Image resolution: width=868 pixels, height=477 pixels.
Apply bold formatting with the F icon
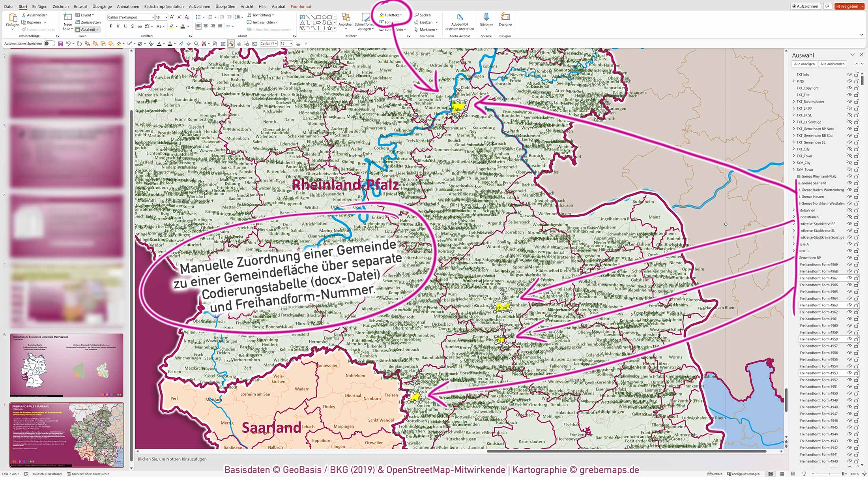112,26
